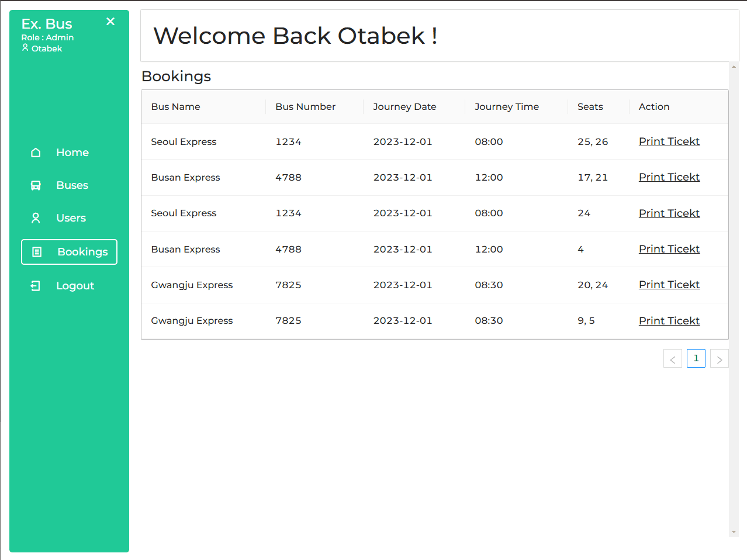The width and height of the screenshot is (747, 560).
Task: Click the Home house icon in sidebar
Action: coord(36,153)
